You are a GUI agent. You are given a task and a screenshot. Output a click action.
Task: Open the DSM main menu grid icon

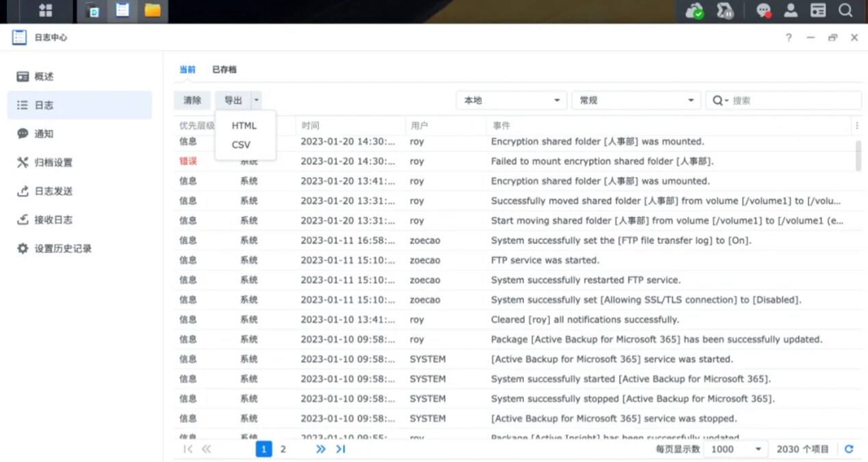(46, 10)
